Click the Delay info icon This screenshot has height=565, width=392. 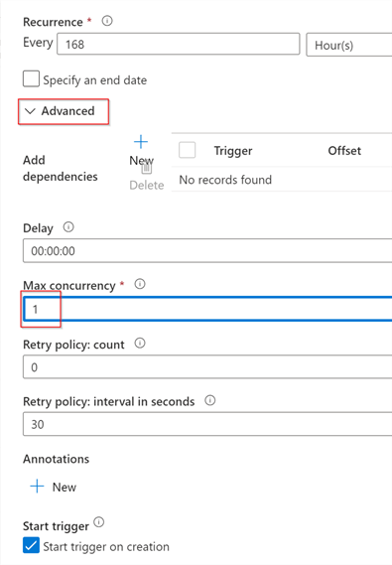point(68,227)
